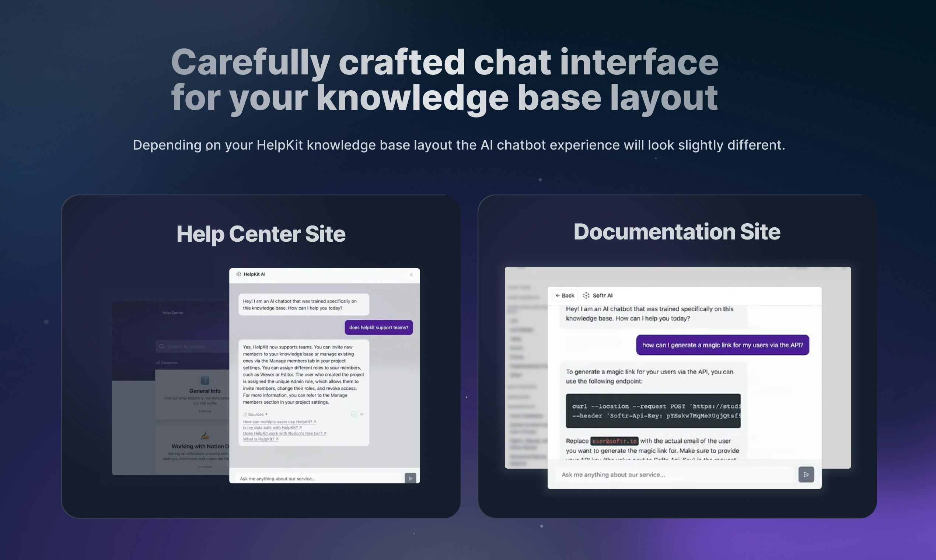This screenshot has width=936, height=560.
Task: Click the Softr AI logo icon
Action: [x=586, y=295]
